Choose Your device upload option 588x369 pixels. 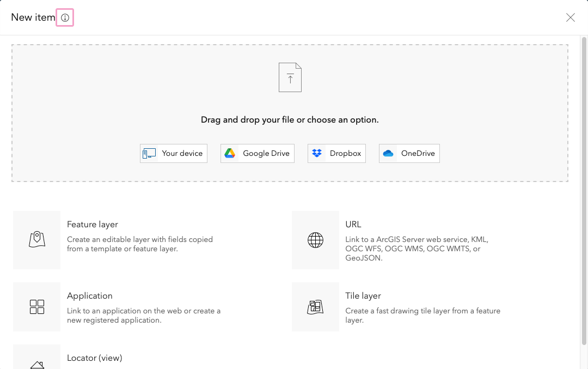click(x=174, y=153)
